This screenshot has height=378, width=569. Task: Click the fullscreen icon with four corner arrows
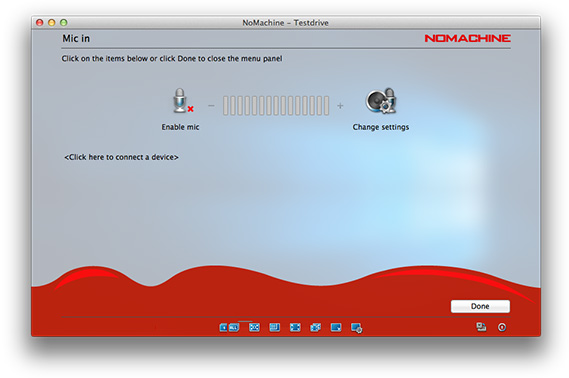[295, 328]
